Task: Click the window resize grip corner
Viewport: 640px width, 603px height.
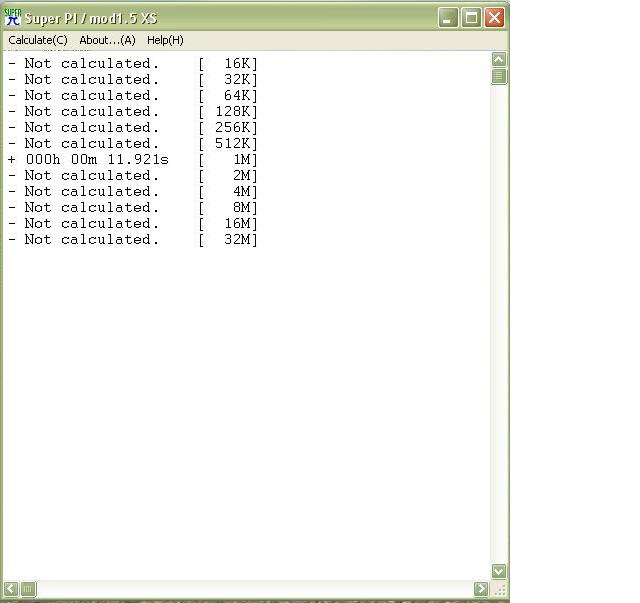Action: coord(501,590)
